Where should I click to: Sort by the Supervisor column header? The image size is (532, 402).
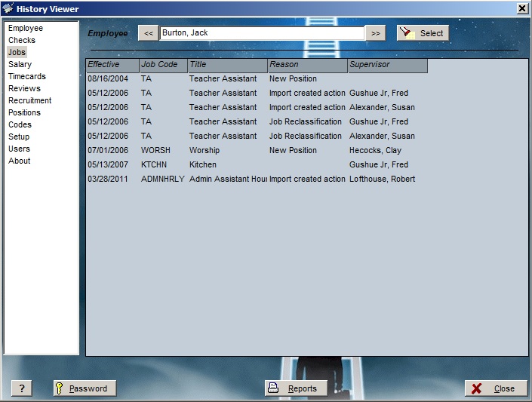coord(388,66)
